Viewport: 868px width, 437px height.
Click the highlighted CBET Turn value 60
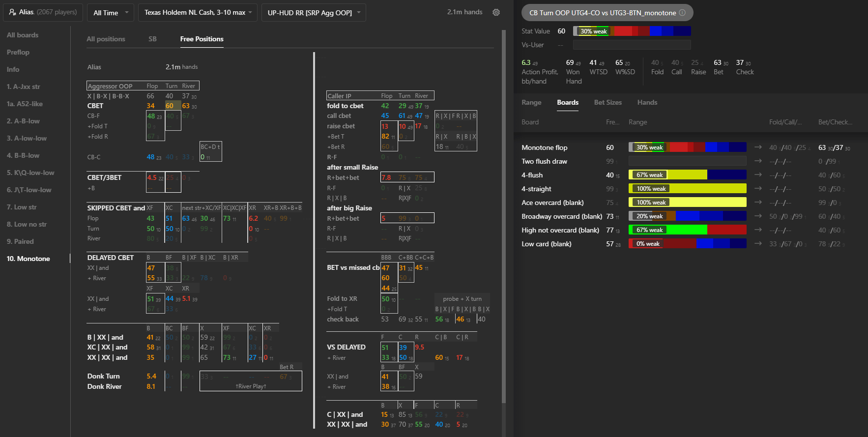click(x=170, y=106)
